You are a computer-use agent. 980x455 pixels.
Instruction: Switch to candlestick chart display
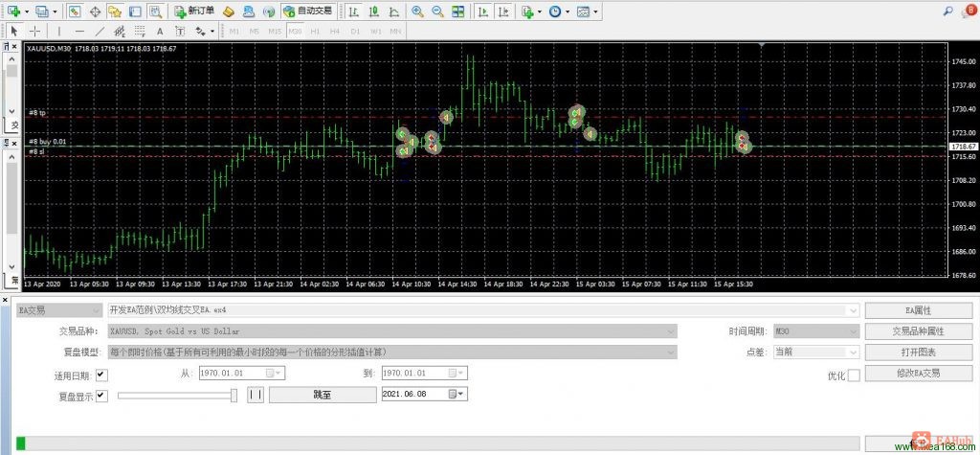[x=374, y=11]
